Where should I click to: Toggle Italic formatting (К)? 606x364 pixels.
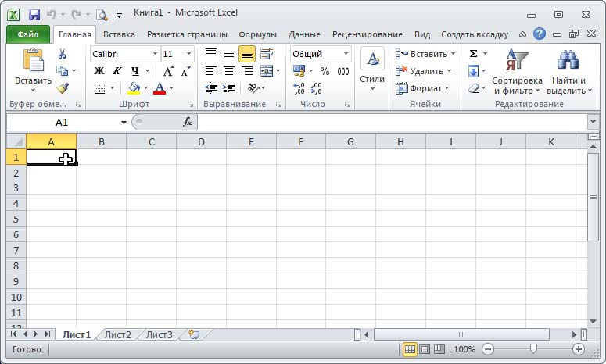tap(117, 71)
